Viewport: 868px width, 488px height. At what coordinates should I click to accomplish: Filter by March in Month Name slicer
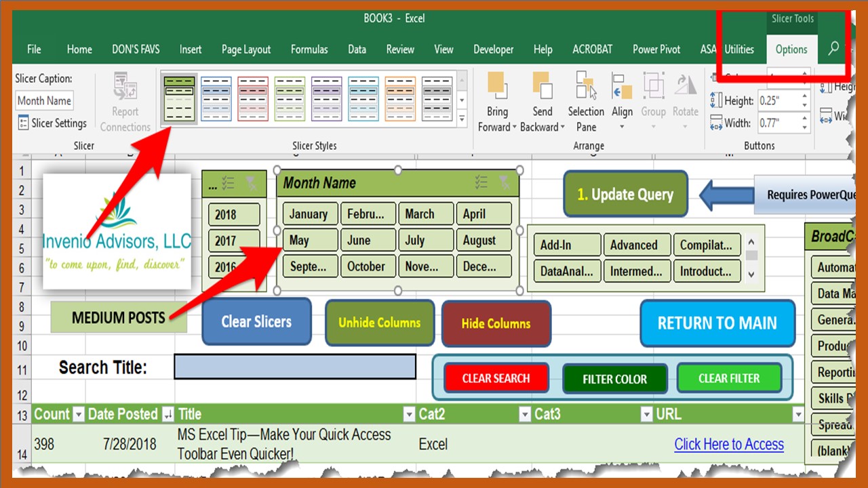[x=426, y=213]
